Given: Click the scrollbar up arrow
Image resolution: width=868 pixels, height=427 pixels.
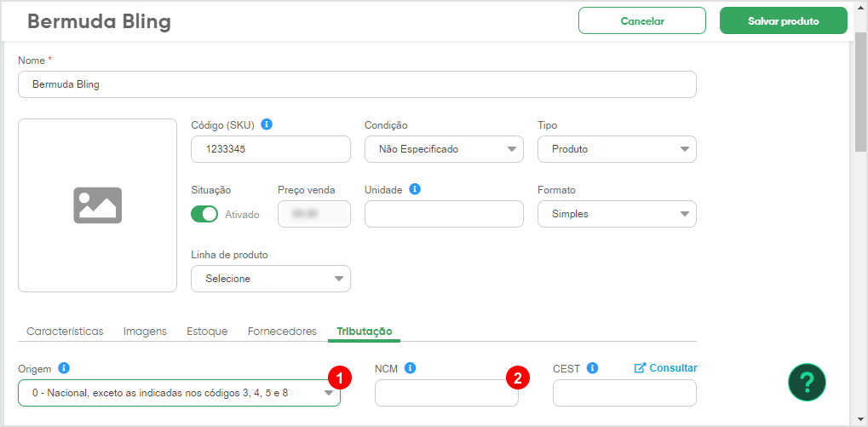Looking at the screenshot, I should (x=860, y=7).
